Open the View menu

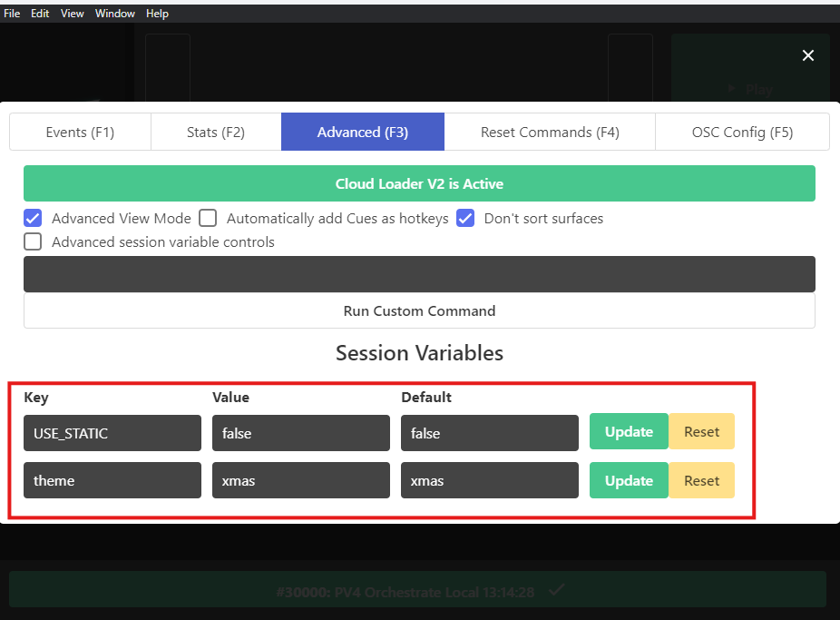72,14
